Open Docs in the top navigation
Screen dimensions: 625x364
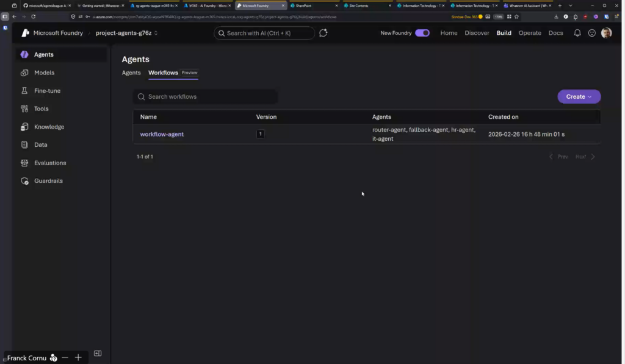555,33
